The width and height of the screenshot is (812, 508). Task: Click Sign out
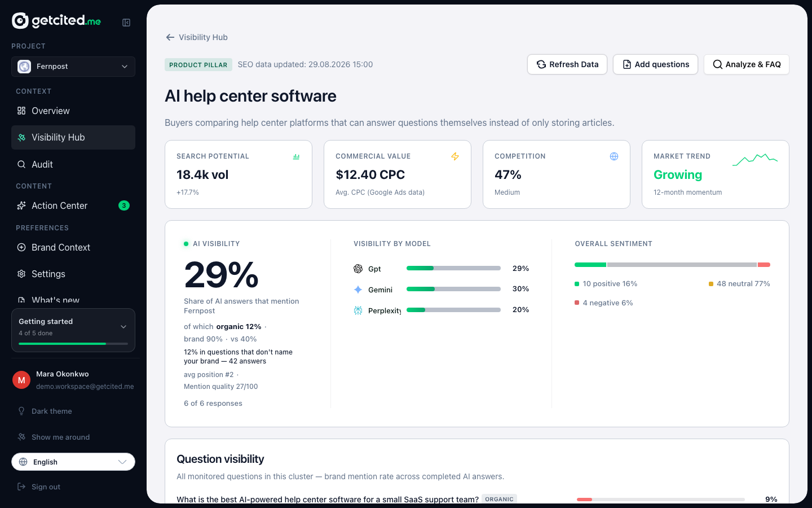click(x=73, y=487)
